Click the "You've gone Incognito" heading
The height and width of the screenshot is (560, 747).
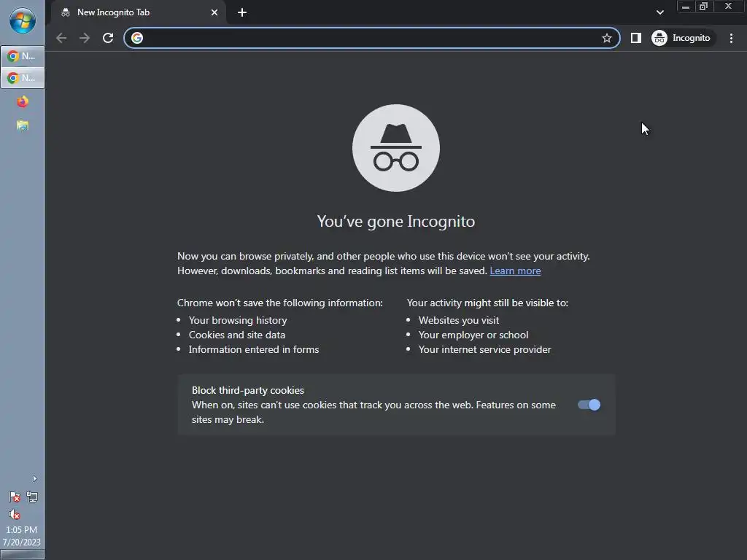(x=396, y=222)
